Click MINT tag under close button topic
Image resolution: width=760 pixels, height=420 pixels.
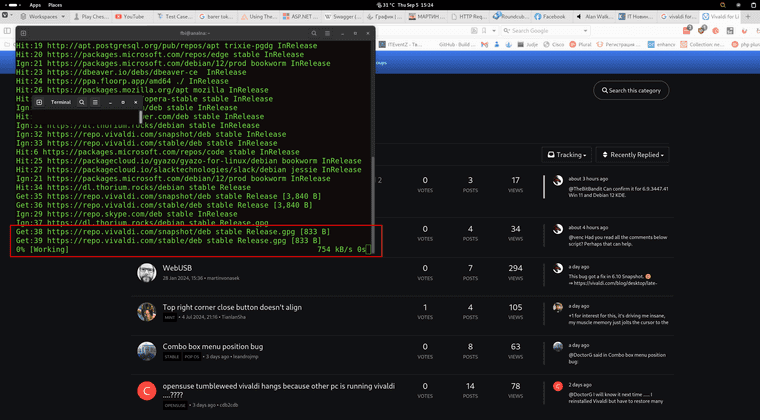pos(170,318)
